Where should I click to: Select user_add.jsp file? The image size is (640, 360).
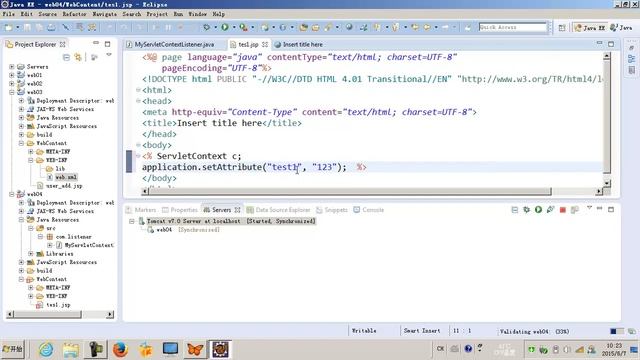pos(60,186)
